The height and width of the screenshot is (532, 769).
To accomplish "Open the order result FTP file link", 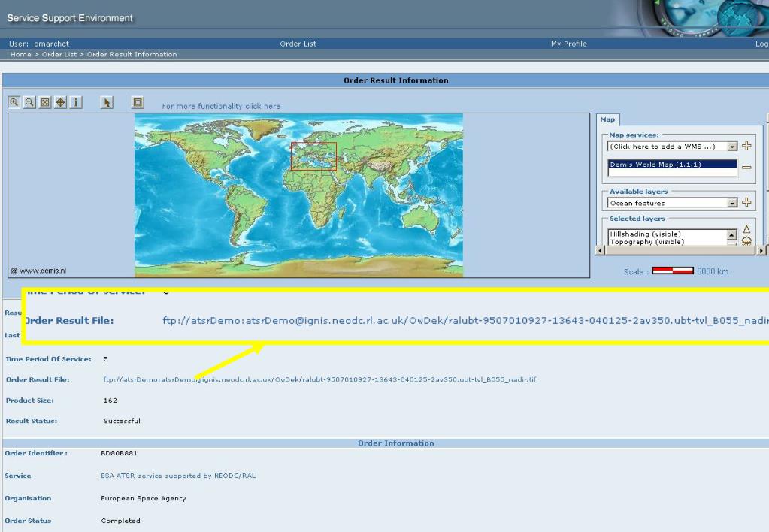I will pyautogui.click(x=319, y=379).
